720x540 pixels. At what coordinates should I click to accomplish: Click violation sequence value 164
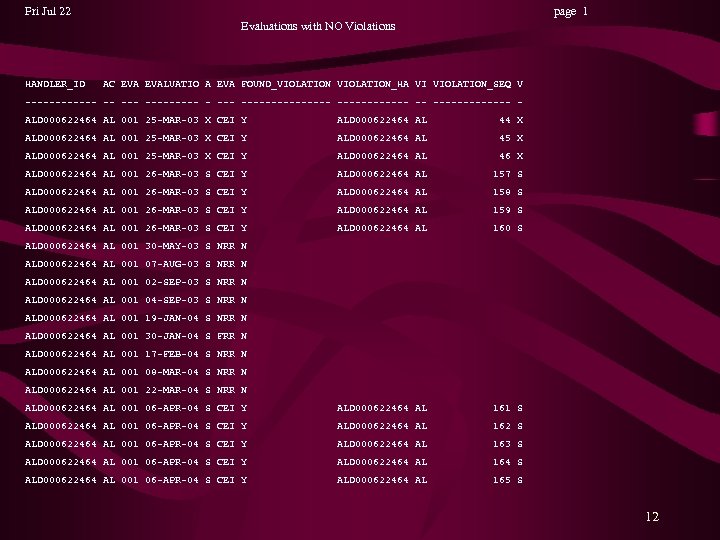(x=501, y=462)
